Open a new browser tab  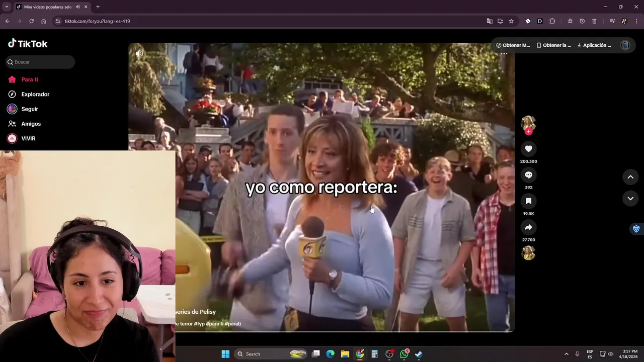click(x=98, y=7)
